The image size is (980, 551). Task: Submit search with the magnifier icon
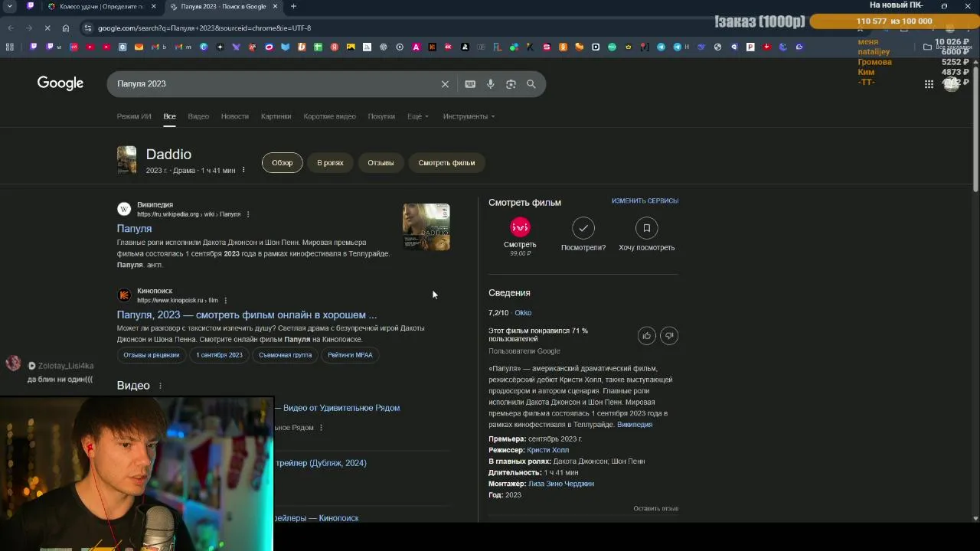(x=531, y=84)
